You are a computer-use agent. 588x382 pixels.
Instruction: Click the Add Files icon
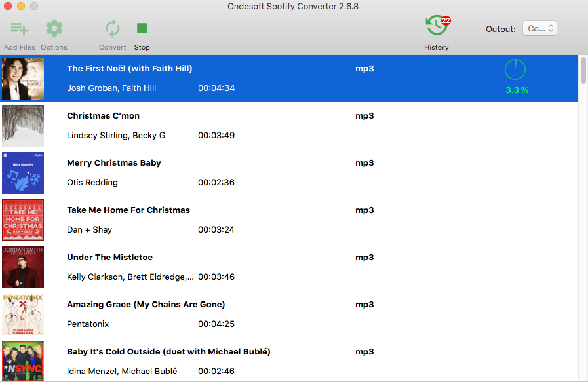20,28
